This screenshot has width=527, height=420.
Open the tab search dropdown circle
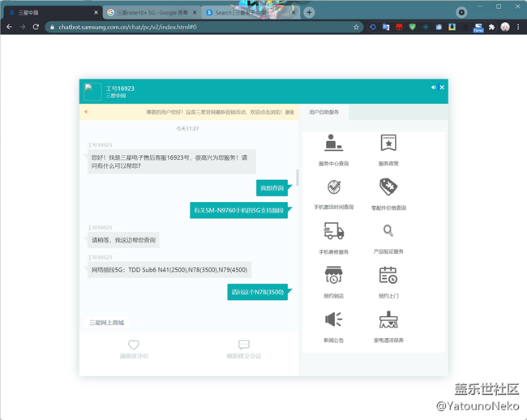[461, 12]
